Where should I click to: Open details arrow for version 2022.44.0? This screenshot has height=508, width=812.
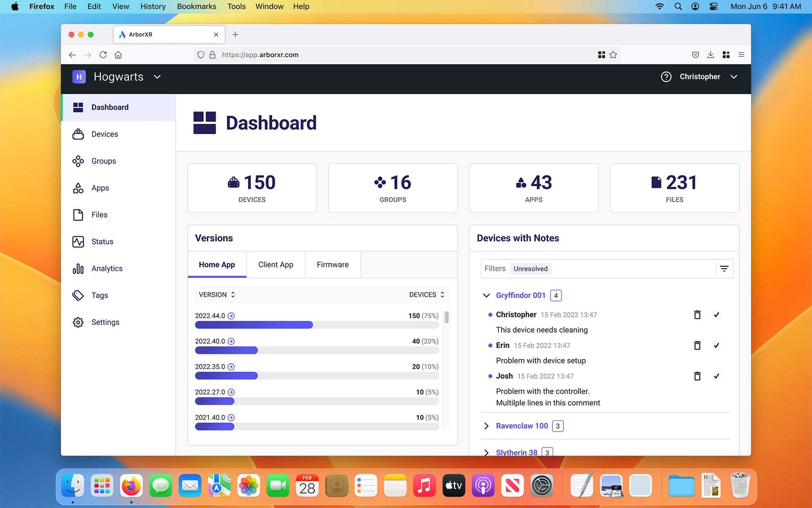231,316
